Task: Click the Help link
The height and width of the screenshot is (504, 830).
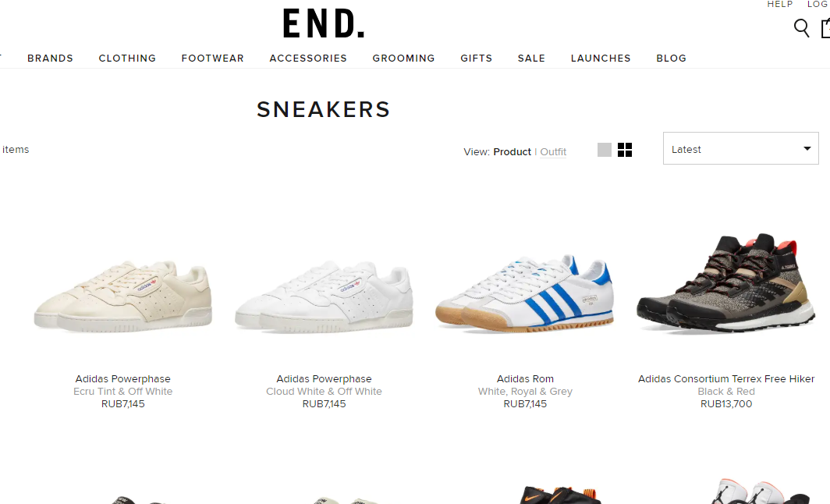Action: 780,4
